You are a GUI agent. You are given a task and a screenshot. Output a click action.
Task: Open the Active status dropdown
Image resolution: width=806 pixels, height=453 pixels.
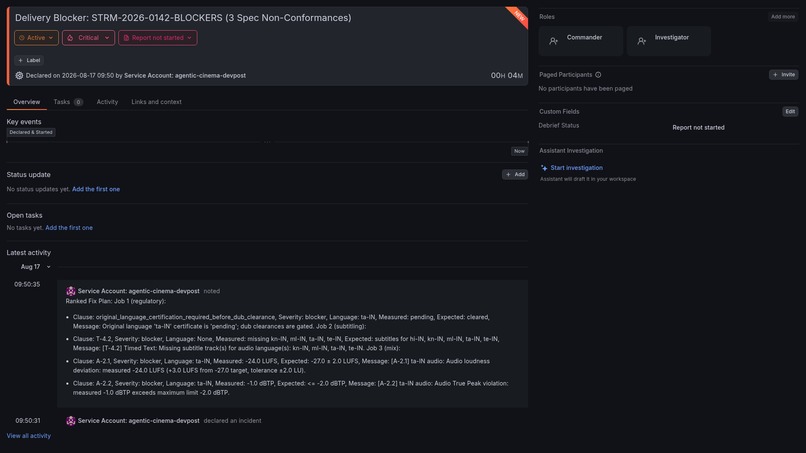tap(36, 38)
